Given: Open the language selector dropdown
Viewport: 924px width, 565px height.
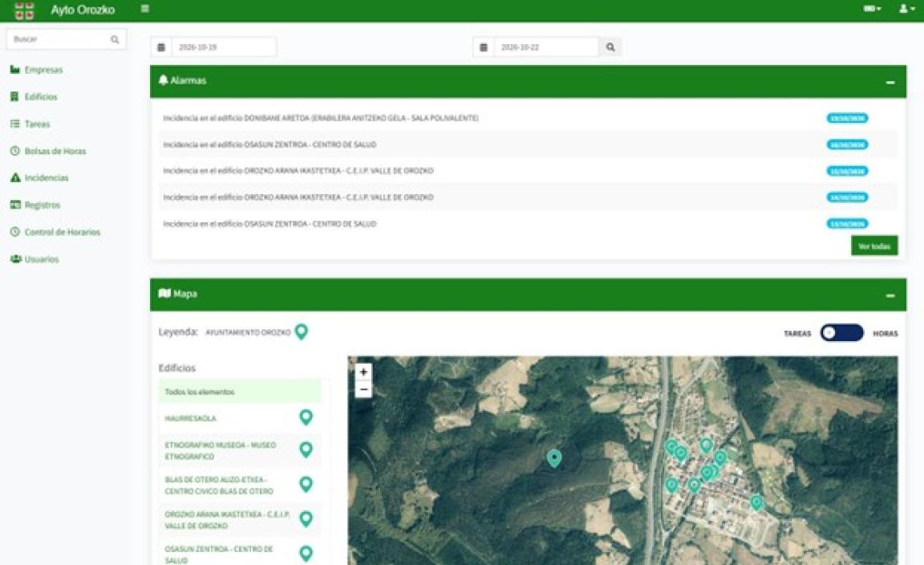Looking at the screenshot, I should [x=872, y=9].
